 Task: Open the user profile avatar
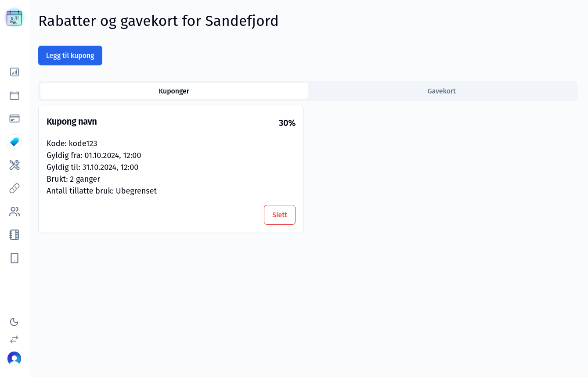(14, 359)
